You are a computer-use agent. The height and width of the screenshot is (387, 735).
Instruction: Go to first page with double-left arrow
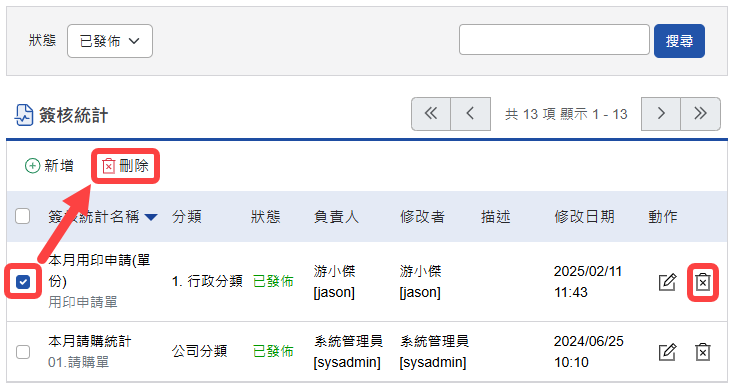coord(431,114)
